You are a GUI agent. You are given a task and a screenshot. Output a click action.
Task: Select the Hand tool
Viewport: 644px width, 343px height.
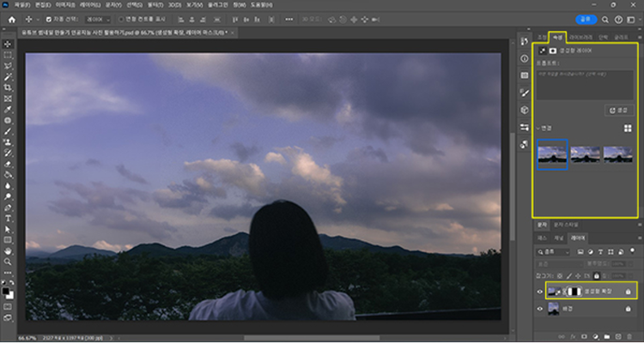[8, 251]
